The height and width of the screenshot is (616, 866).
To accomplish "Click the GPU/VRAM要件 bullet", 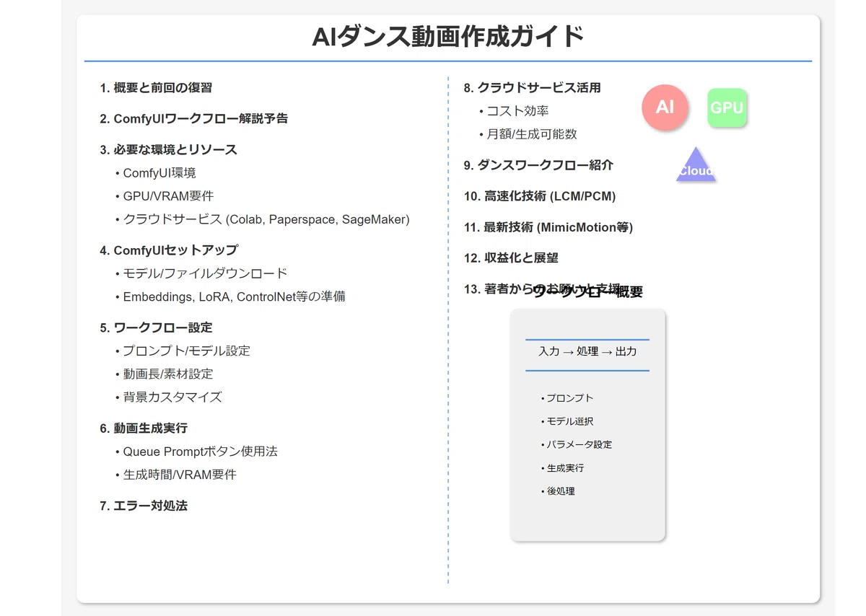I will pyautogui.click(x=164, y=196).
